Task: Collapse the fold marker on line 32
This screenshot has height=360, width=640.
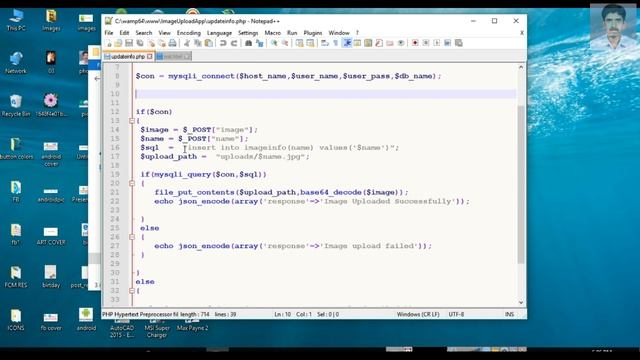Action: tap(132, 291)
